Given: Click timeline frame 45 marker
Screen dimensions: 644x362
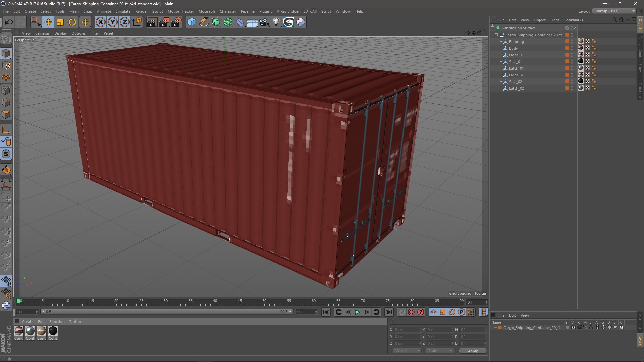Looking at the screenshot, I should tap(239, 301).
